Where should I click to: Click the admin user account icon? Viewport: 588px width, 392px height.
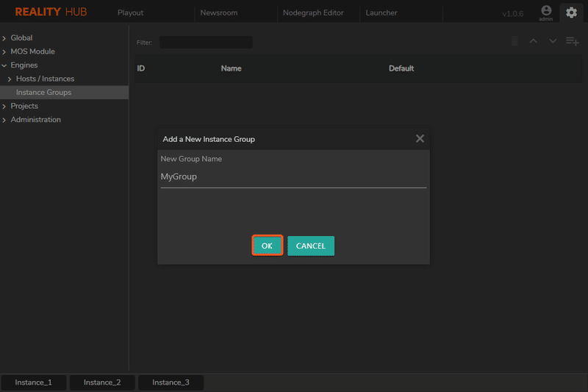pyautogui.click(x=546, y=13)
